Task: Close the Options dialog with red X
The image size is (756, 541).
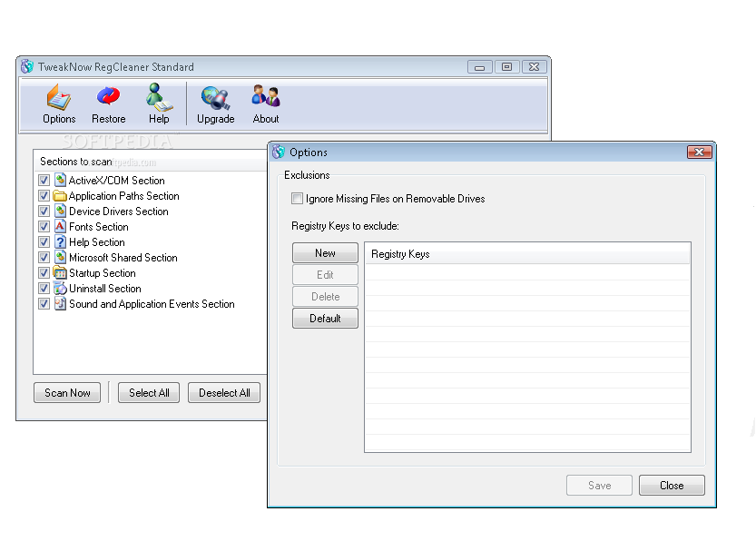Action: 699,152
